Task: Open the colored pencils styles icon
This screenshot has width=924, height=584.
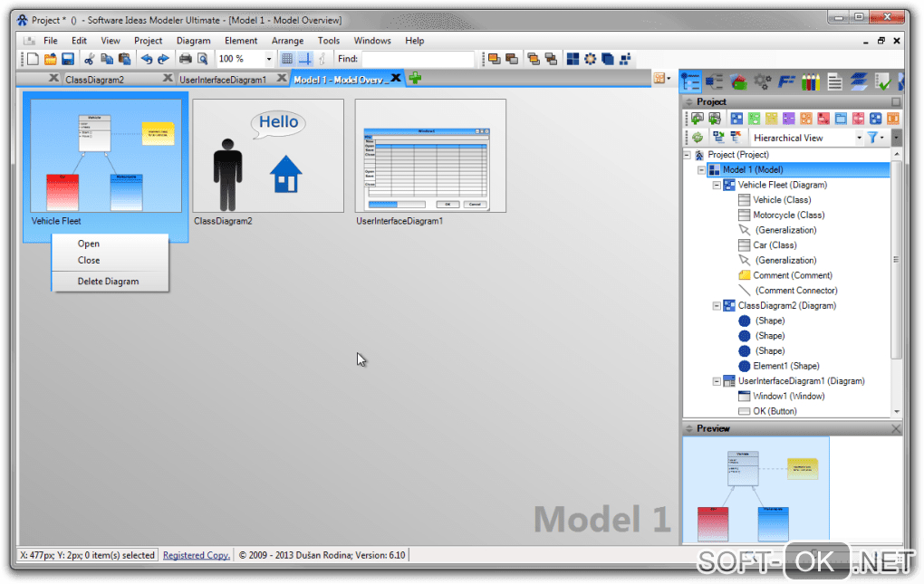Action: (x=811, y=81)
